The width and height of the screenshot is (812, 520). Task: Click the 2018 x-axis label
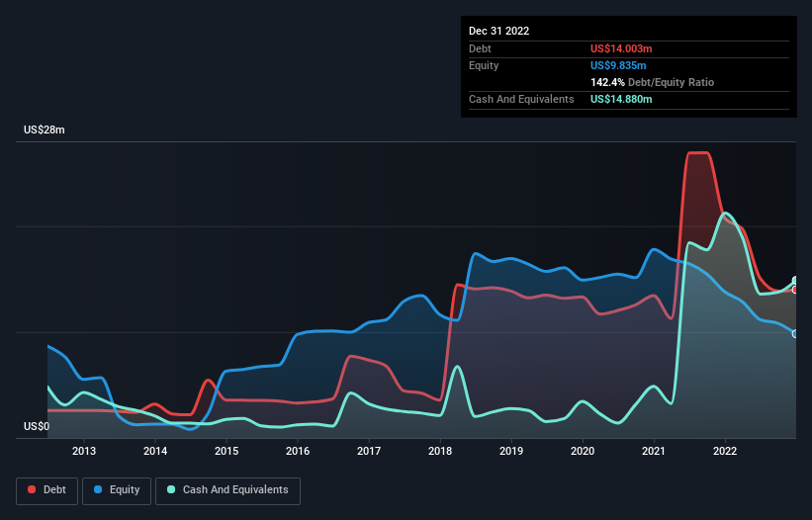[x=440, y=451]
